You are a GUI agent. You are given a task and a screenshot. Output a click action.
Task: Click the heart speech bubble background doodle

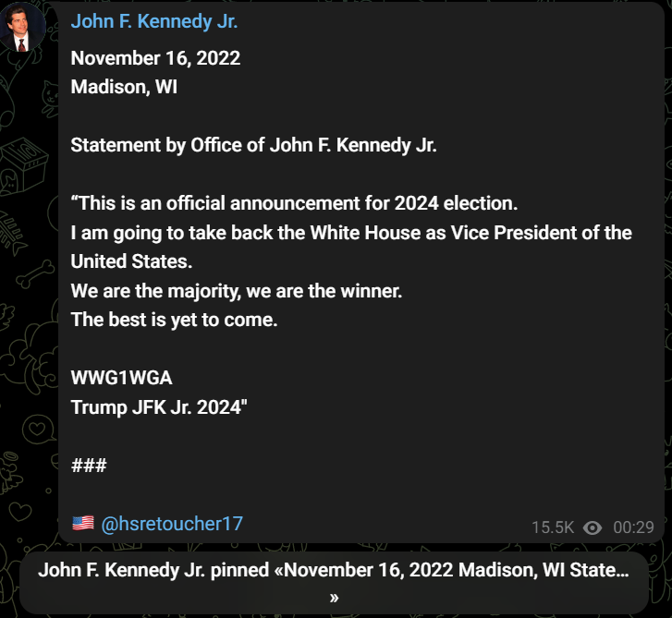[x=38, y=430]
